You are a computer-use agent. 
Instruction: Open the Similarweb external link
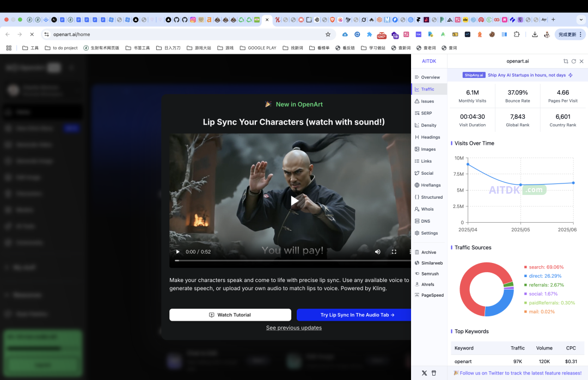pyautogui.click(x=428, y=263)
